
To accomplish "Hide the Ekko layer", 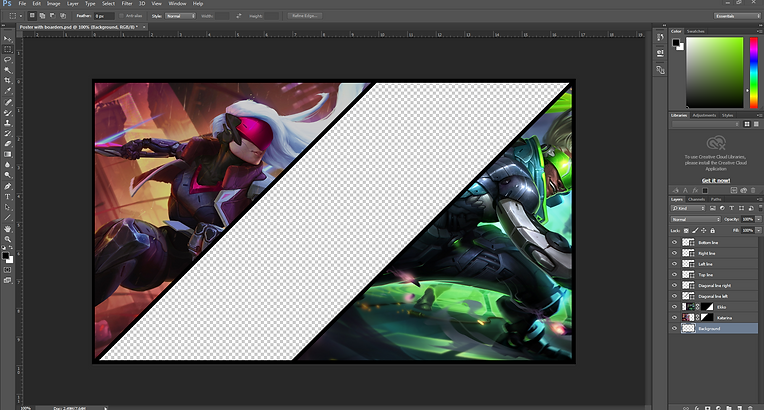I will 674,307.
